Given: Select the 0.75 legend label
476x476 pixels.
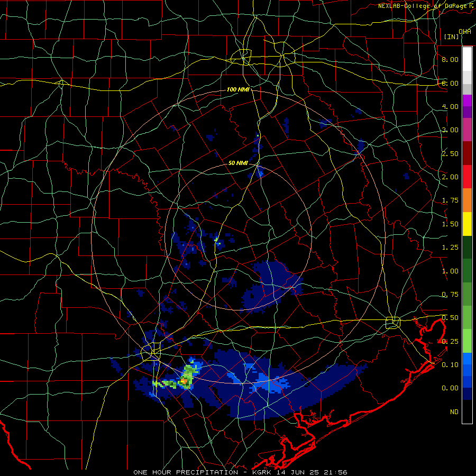Looking at the screenshot, I should (x=450, y=295).
